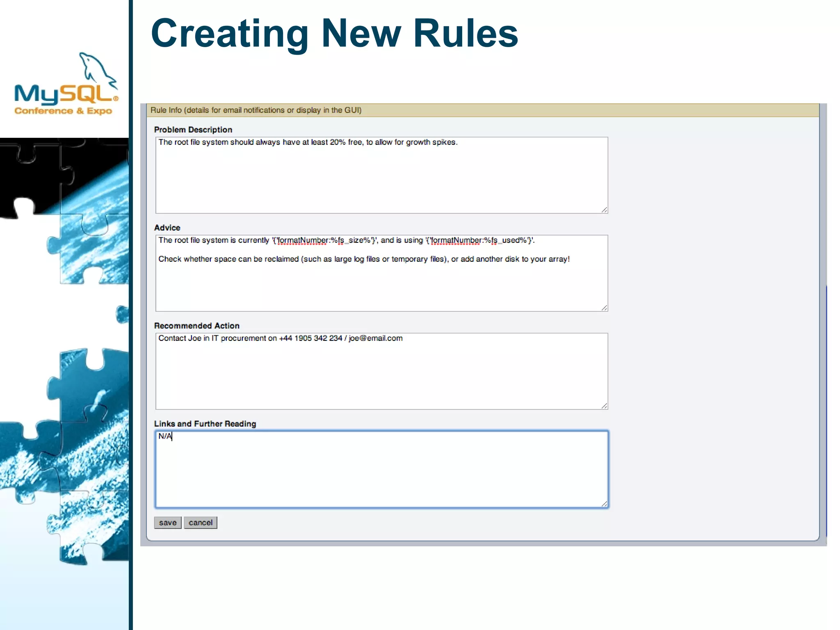Click the Links and Further Reading label
This screenshot has width=840, height=630.
point(205,424)
